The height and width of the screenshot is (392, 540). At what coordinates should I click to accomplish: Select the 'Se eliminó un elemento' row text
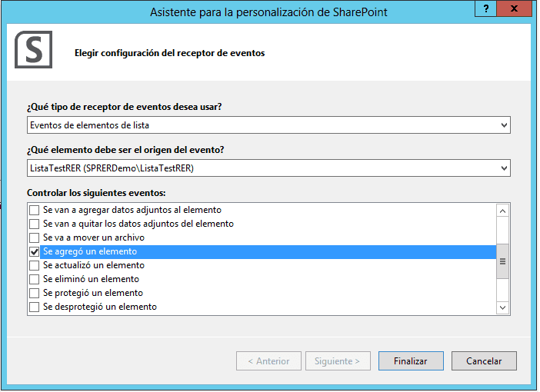coord(91,279)
